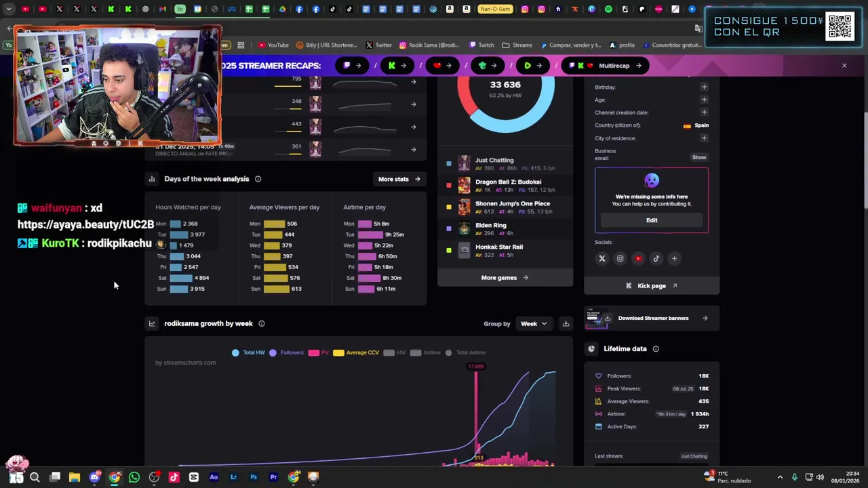
Task: Open More stats for days of week
Action: coord(399,179)
